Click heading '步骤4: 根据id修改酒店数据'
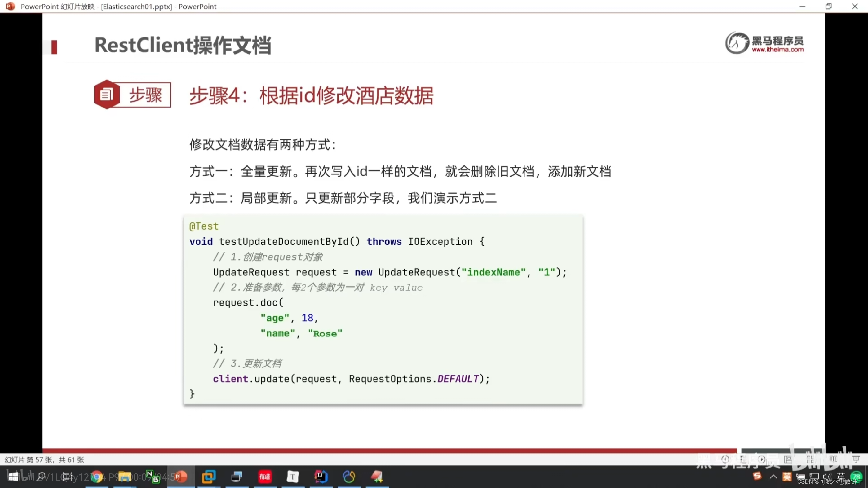The image size is (868, 488). [311, 96]
